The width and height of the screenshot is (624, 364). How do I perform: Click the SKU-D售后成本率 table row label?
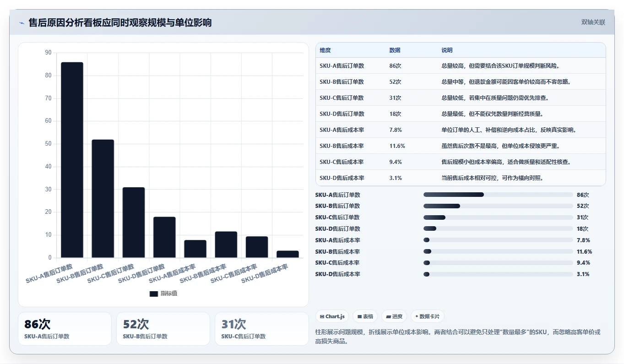[342, 178]
